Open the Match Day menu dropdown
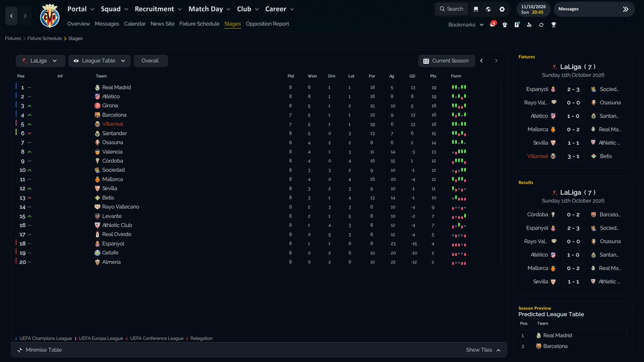This screenshot has height=362, width=644. click(x=210, y=9)
